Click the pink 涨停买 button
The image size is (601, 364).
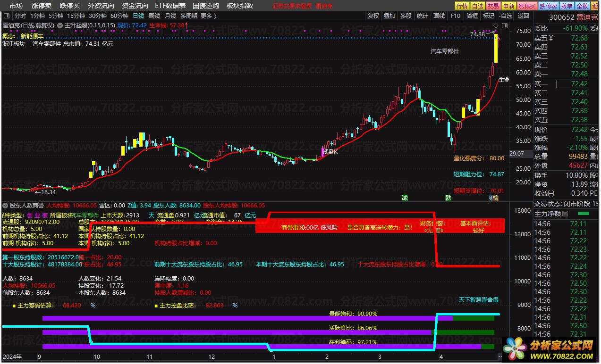(527, 6)
